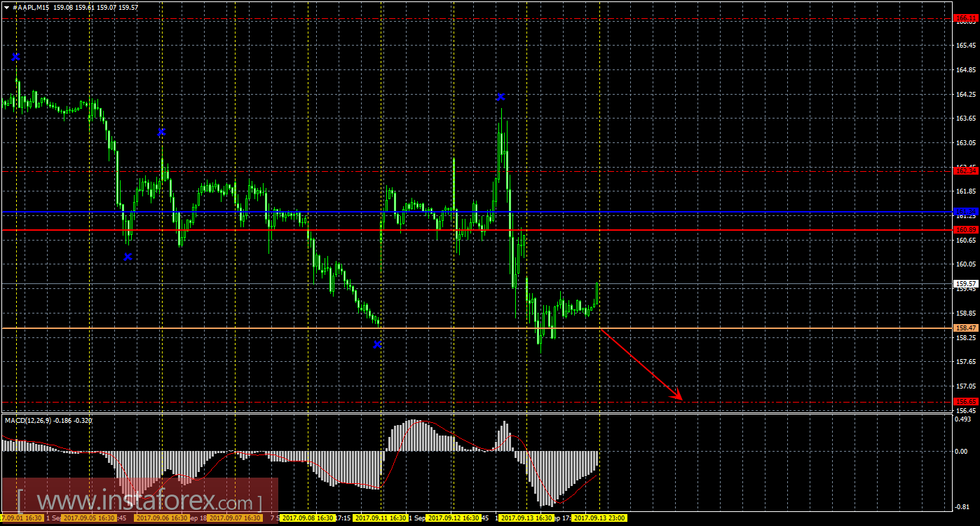The image size is (980, 526).
Task: Click the red 166.11 price level label
Action: point(966,18)
